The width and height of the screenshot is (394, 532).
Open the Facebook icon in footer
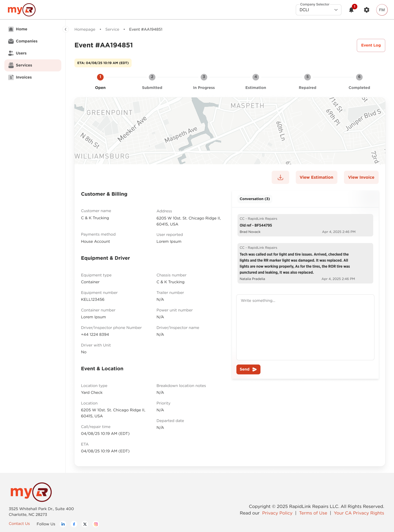(x=74, y=524)
